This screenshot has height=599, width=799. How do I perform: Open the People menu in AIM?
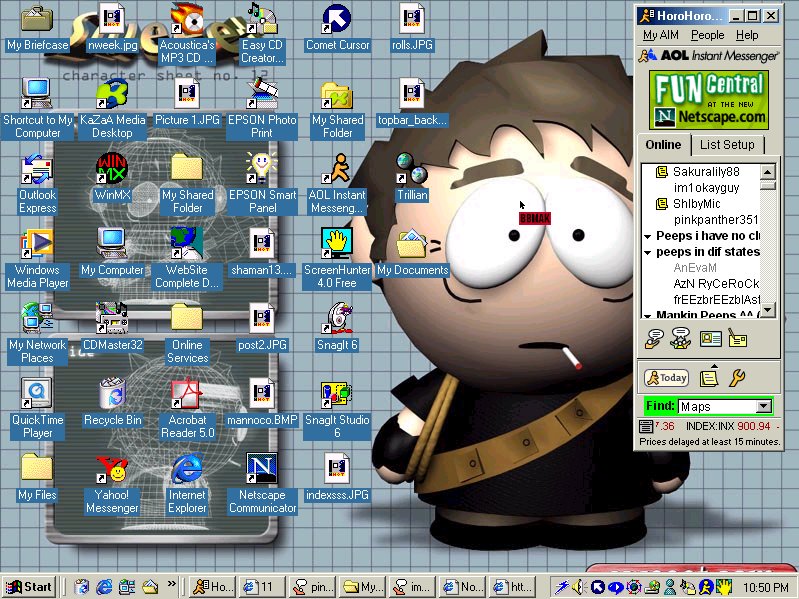[707, 35]
